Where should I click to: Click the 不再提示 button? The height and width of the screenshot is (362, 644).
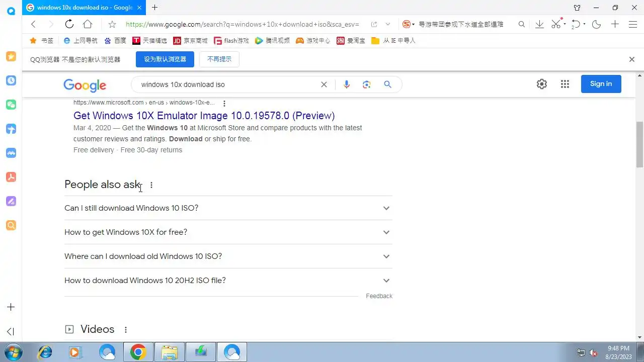coord(219,59)
